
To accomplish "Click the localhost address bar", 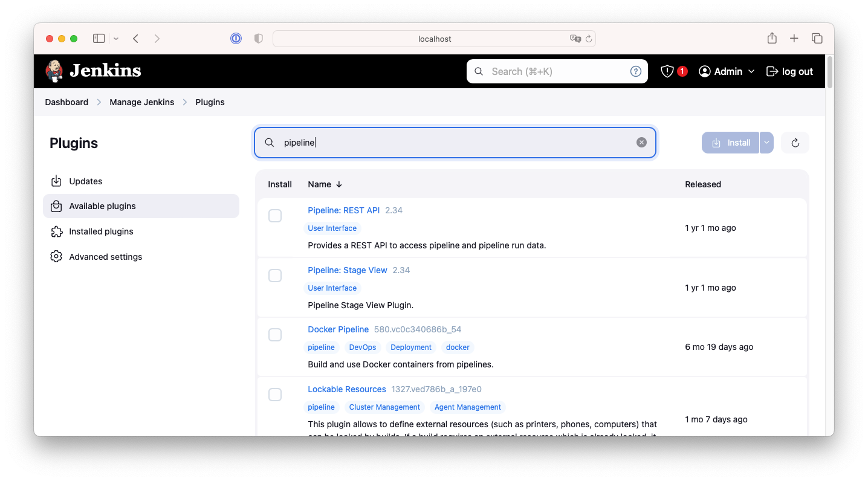I will click(x=434, y=39).
